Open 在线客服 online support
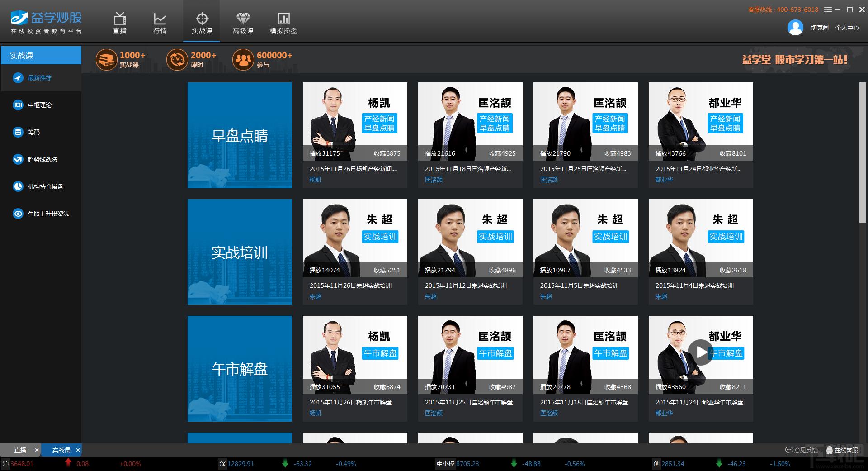This screenshot has width=868, height=471. [x=842, y=450]
